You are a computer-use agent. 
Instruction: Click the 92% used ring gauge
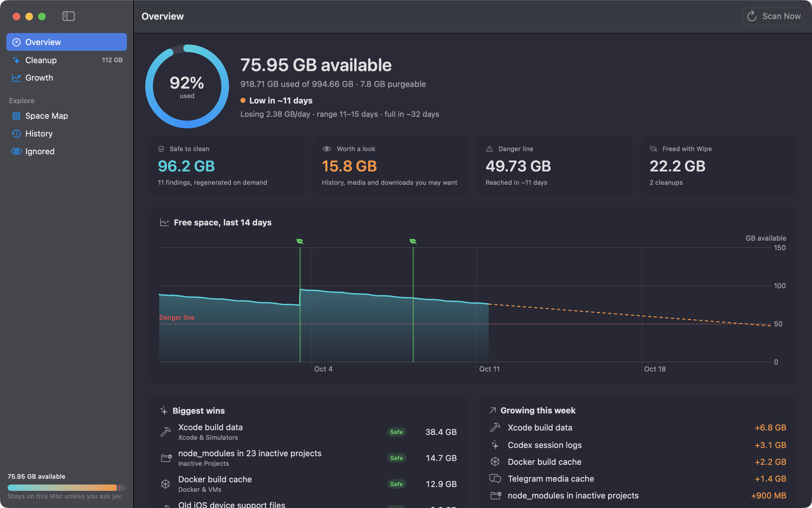[187, 86]
